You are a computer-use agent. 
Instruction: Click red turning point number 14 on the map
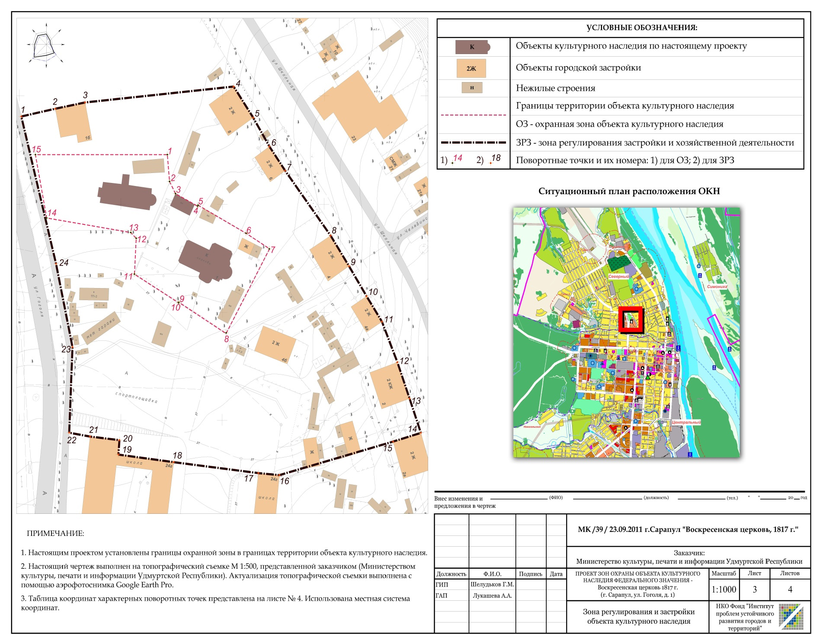[52, 213]
